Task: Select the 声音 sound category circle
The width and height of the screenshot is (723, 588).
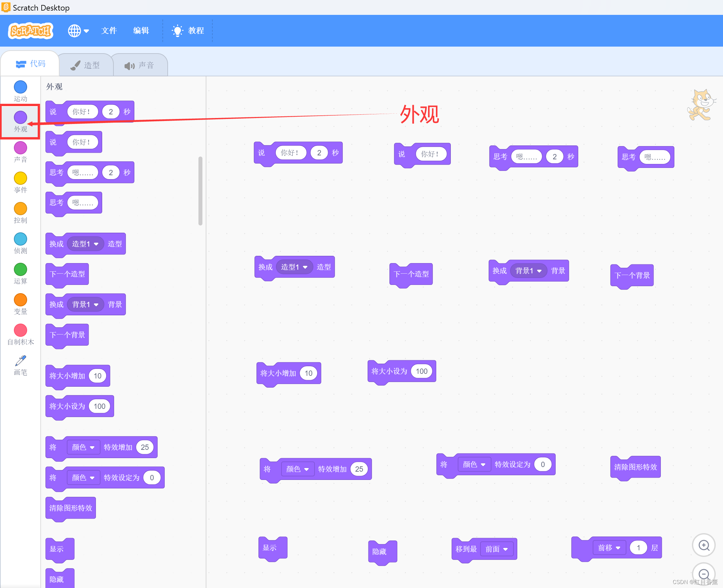Action: pos(20,148)
